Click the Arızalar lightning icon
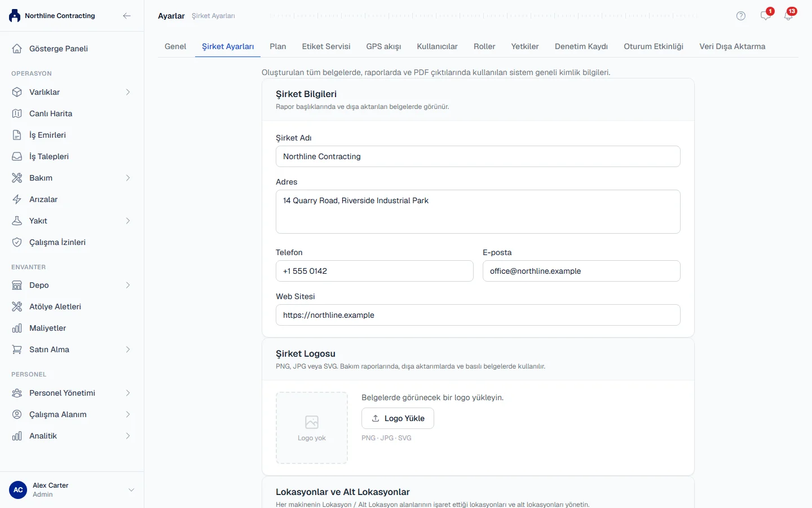 [x=17, y=199]
